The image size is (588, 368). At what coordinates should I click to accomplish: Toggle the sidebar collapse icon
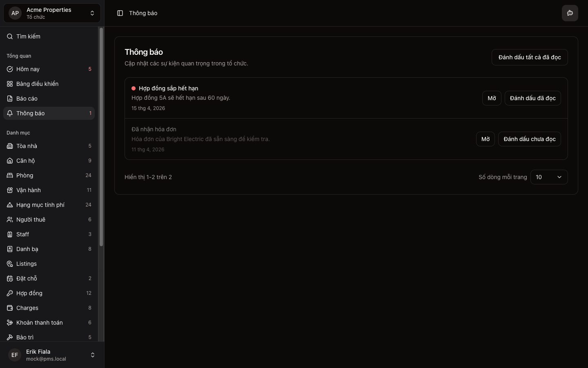pos(120,13)
